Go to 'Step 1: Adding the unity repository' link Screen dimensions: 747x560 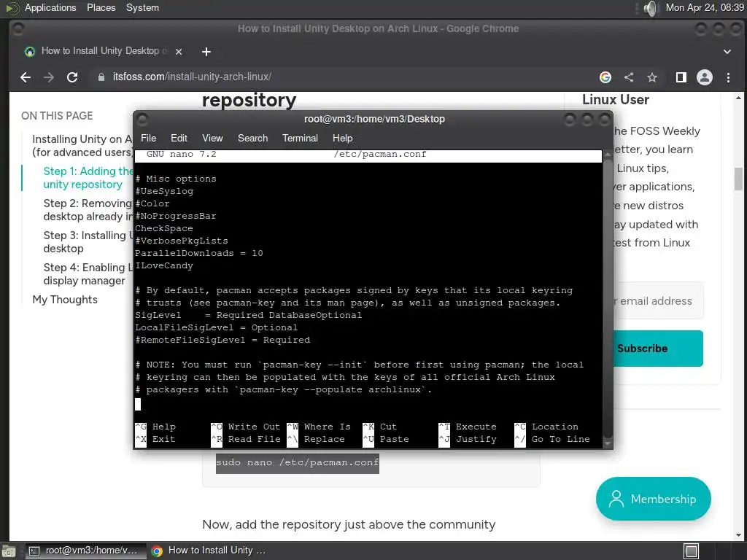coord(88,178)
